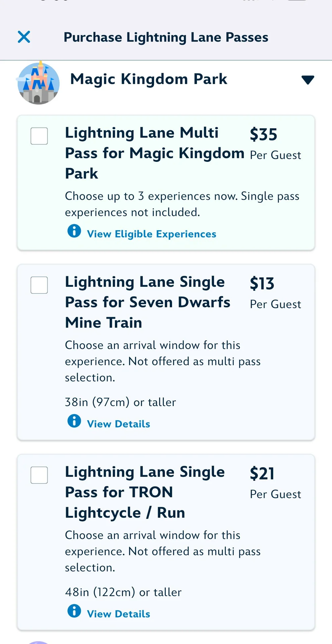The width and height of the screenshot is (332, 644).
Task: Select the Magic Kingdom Park heading
Action: point(149,79)
